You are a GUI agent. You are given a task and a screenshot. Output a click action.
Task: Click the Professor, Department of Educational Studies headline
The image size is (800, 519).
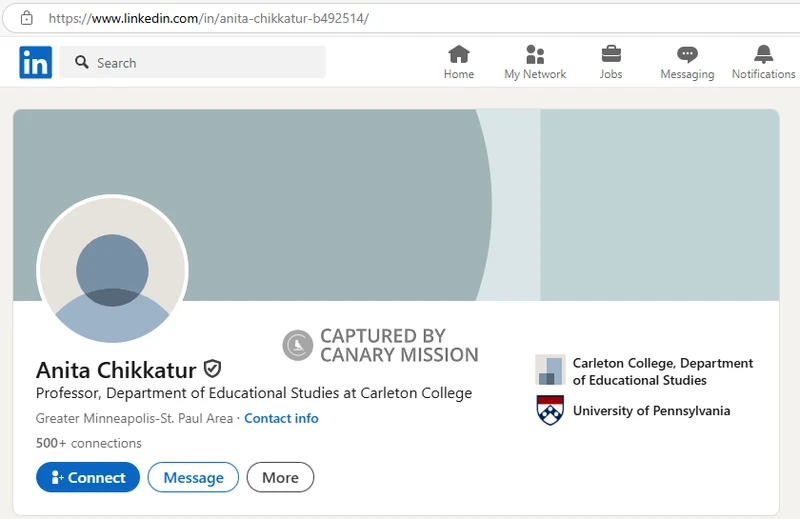pos(254,393)
